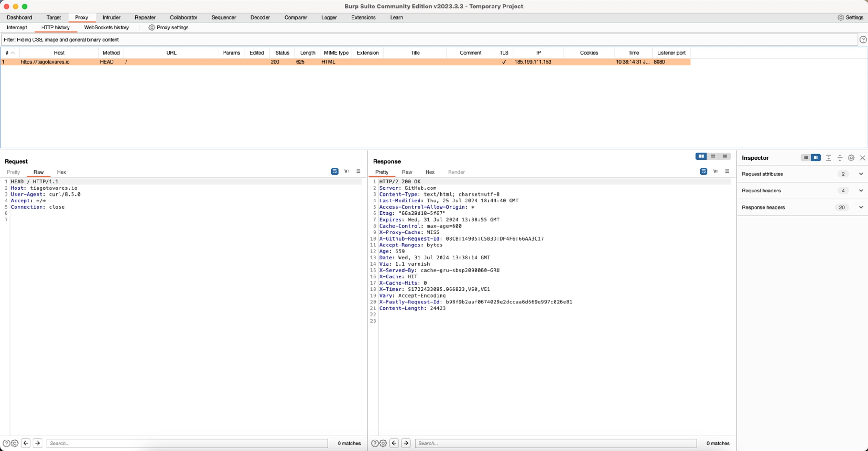The width and height of the screenshot is (868, 451).
Task: Toggle word wrap icon in Request panel
Action: click(334, 171)
